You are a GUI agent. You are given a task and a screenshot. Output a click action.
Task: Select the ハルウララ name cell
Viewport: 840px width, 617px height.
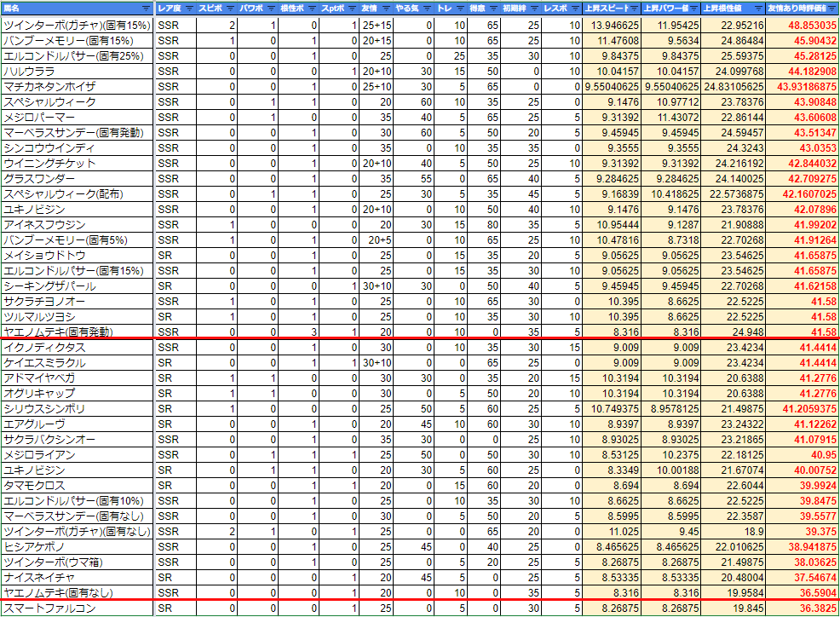point(78,72)
